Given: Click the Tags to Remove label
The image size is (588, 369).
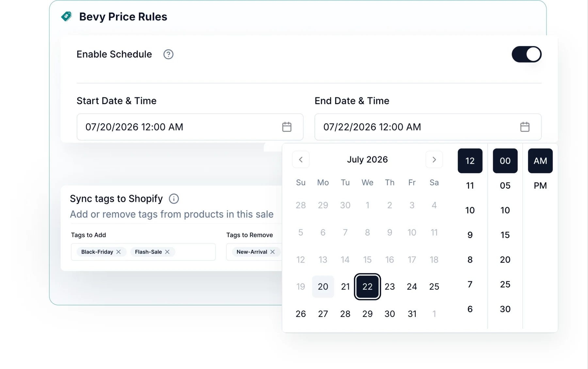Looking at the screenshot, I should [250, 235].
